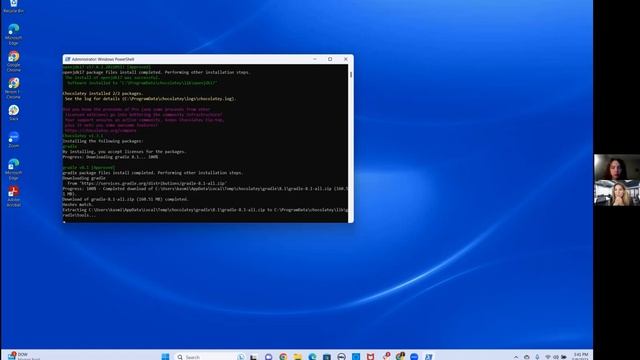The image size is (640, 360).
Task: Click the 'Installing the following packages:' line
Action: tap(103, 141)
